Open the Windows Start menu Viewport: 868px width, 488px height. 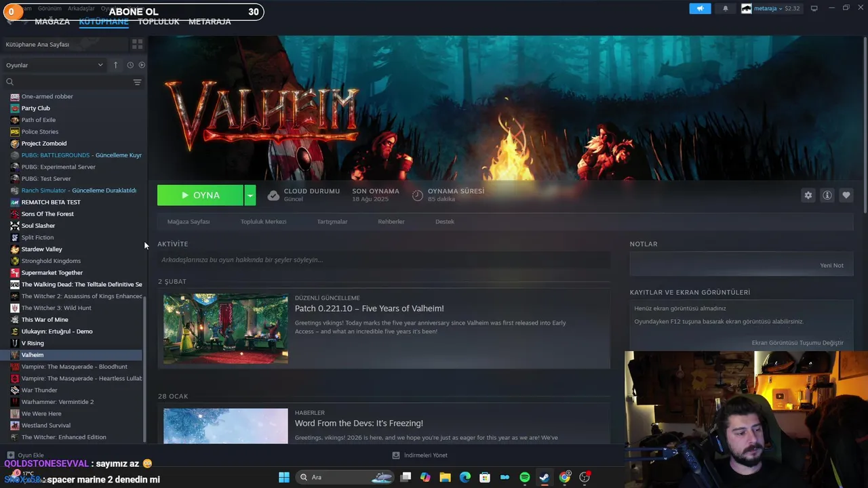pos(284,477)
